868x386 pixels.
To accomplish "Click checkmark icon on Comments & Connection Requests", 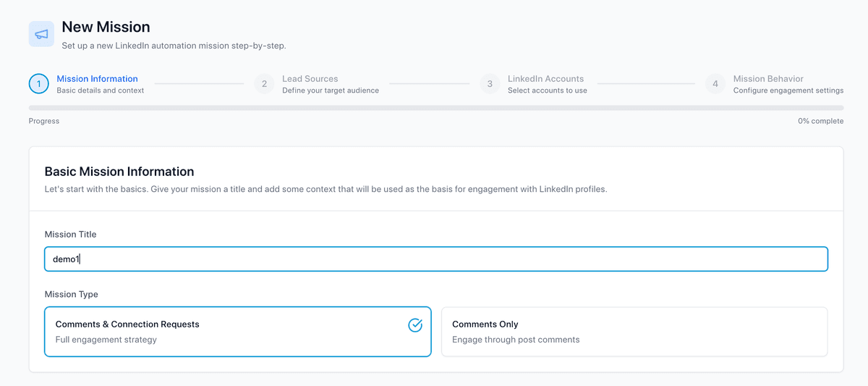I will [415, 324].
